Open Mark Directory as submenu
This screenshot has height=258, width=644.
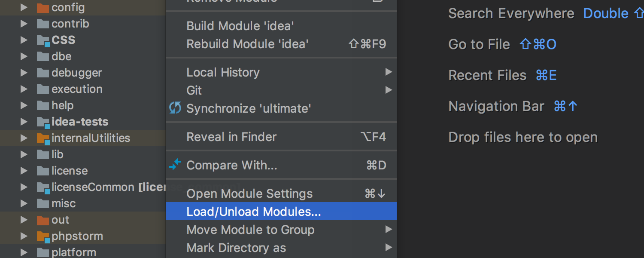pyautogui.click(x=281, y=248)
